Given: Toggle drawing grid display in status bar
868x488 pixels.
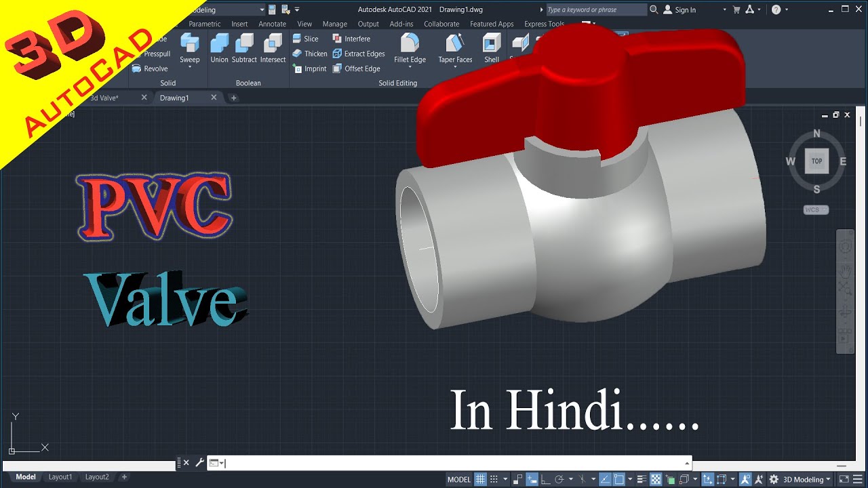Looking at the screenshot, I should pyautogui.click(x=480, y=479).
